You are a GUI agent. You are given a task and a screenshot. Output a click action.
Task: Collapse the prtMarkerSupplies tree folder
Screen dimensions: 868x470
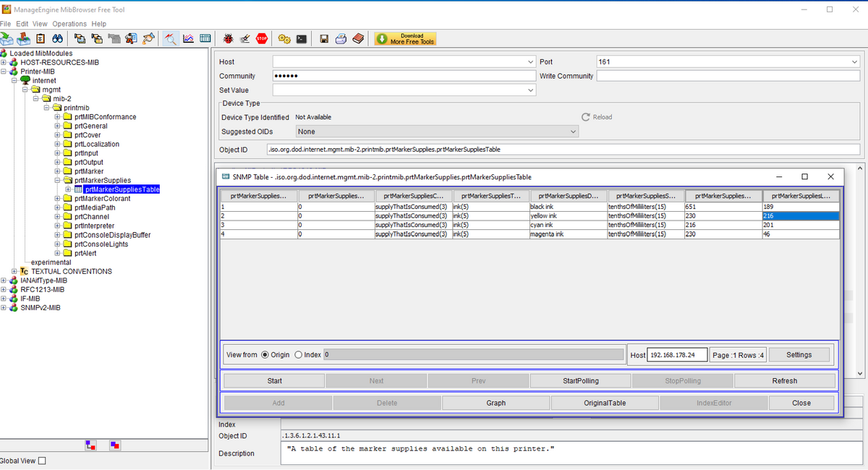click(x=58, y=181)
